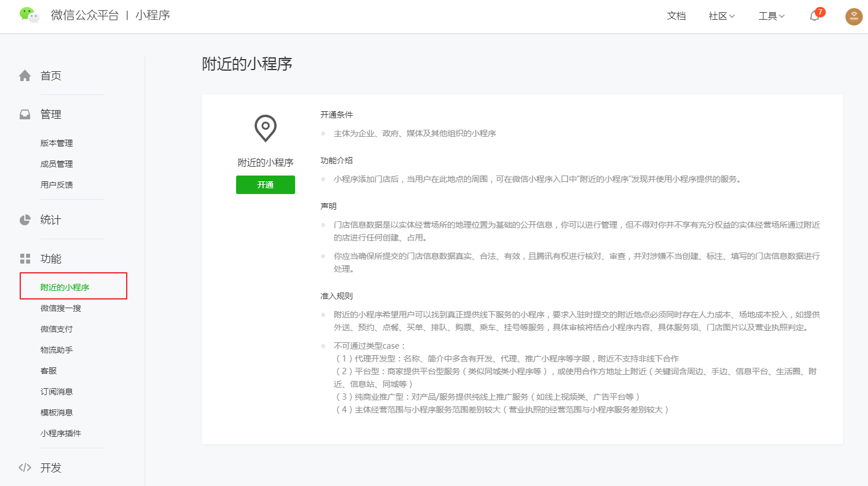Click the inbox icon beside 管理
Viewport: 868px width, 486px height.
[25, 115]
